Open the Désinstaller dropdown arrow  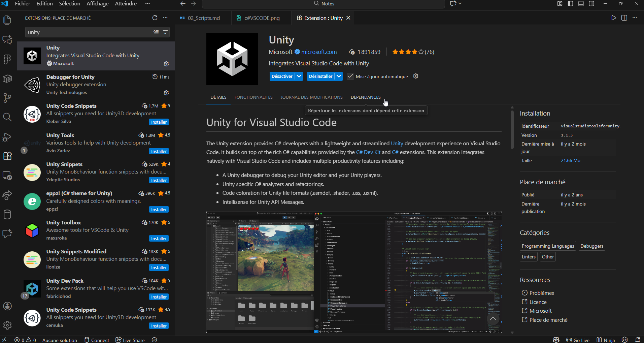coord(339,76)
